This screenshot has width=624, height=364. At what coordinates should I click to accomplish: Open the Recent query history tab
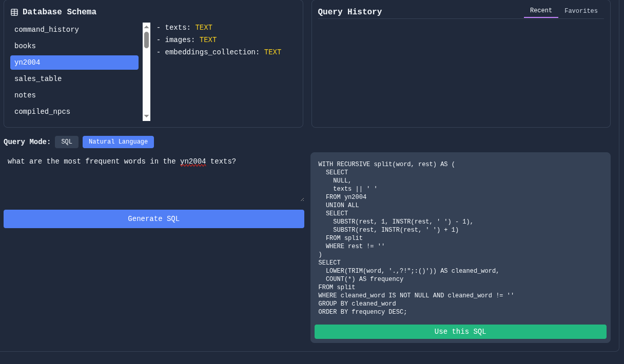pyautogui.click(x=541, y=10)
